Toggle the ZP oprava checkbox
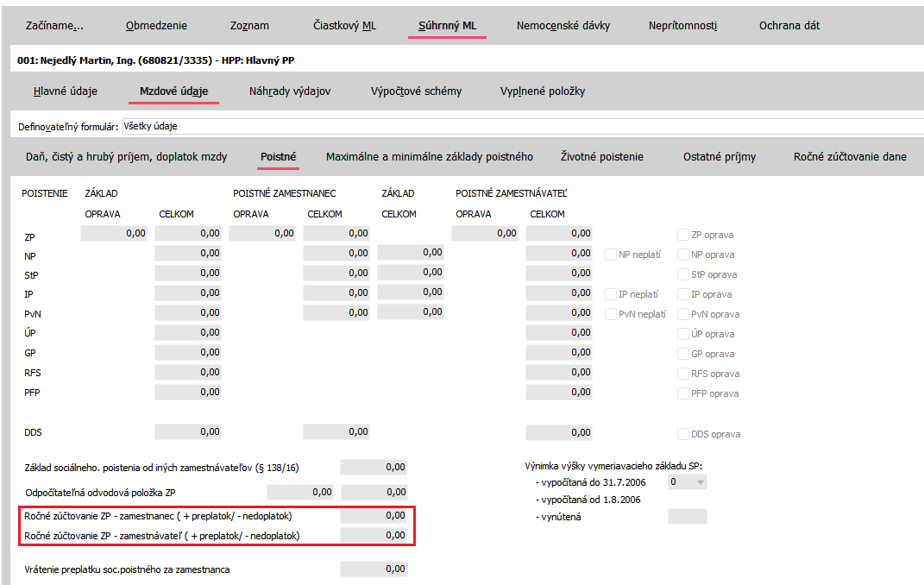 tap(683, 235)
